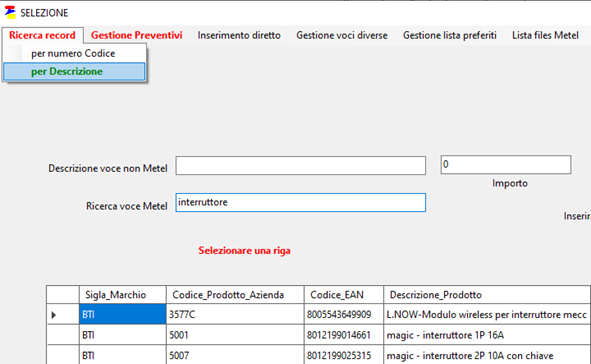This screenshot has width=591, height=364.
Task: Click the Importo value field
Action: [x=505, y=165]
